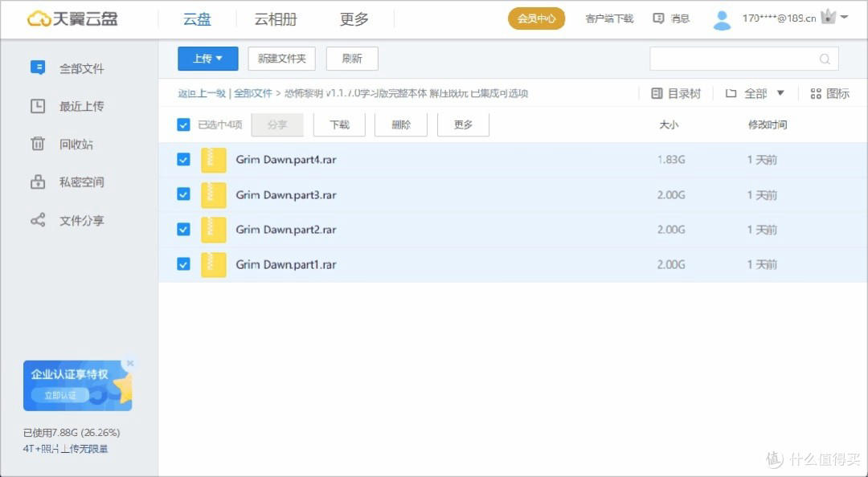Viewport: 868px width, 477px height.
Task: Click the folder icon beside 全部 filter
Action: coord(731,93)
